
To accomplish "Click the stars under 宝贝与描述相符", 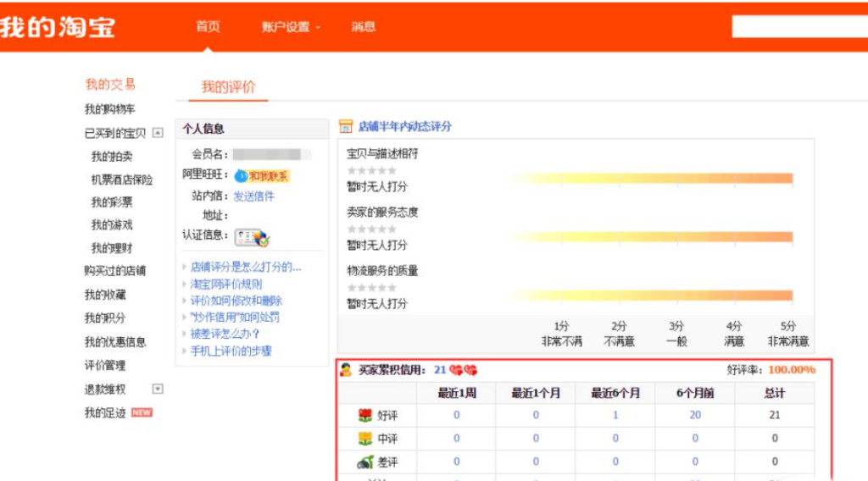I will click(372, 170).
